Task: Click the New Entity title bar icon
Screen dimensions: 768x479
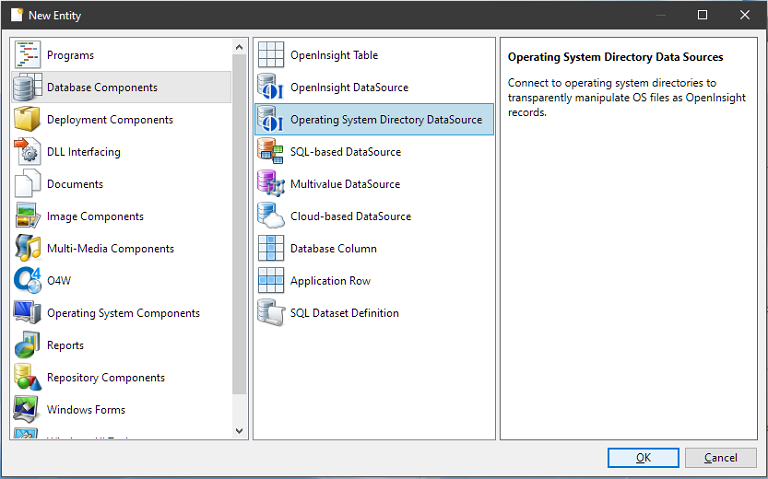Action: coord(17,15)
